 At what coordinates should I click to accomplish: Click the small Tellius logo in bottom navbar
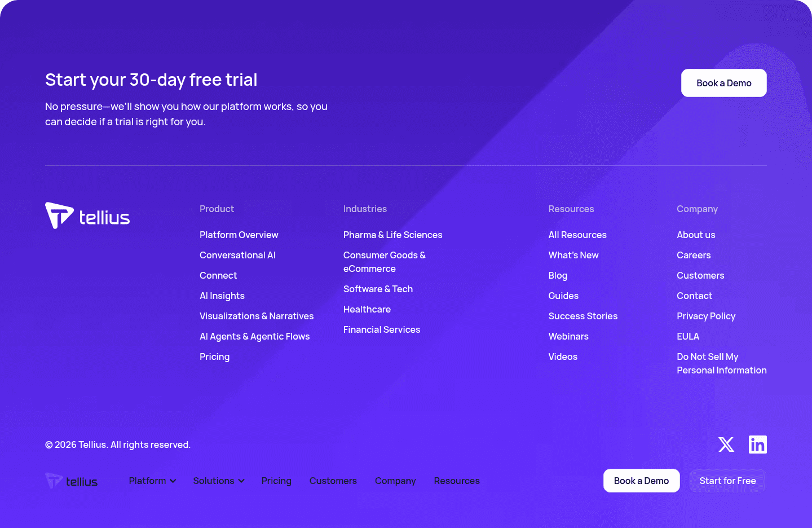coord(72,481)
